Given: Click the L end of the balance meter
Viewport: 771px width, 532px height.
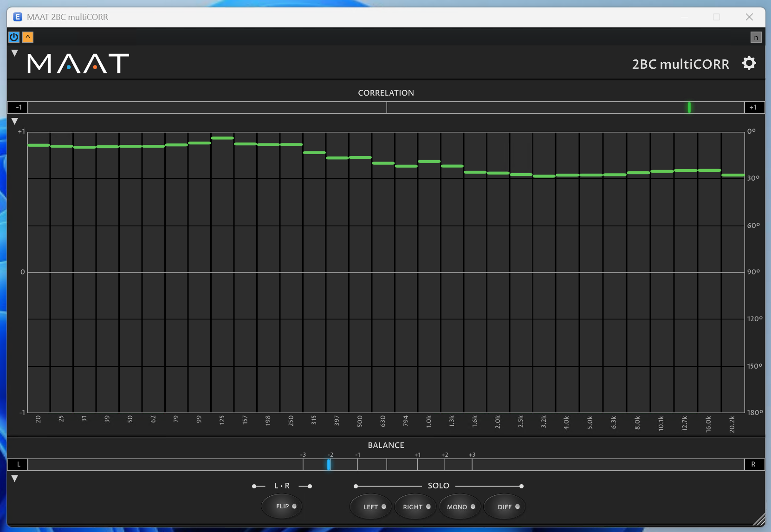Looking at the screenshot, I should pyautogui.click(x=18, y=464).
